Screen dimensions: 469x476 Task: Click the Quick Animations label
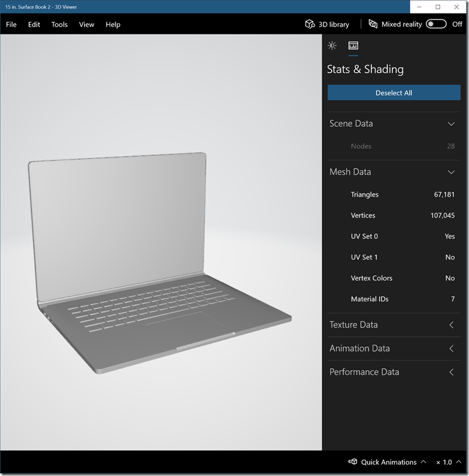[389, 462]
